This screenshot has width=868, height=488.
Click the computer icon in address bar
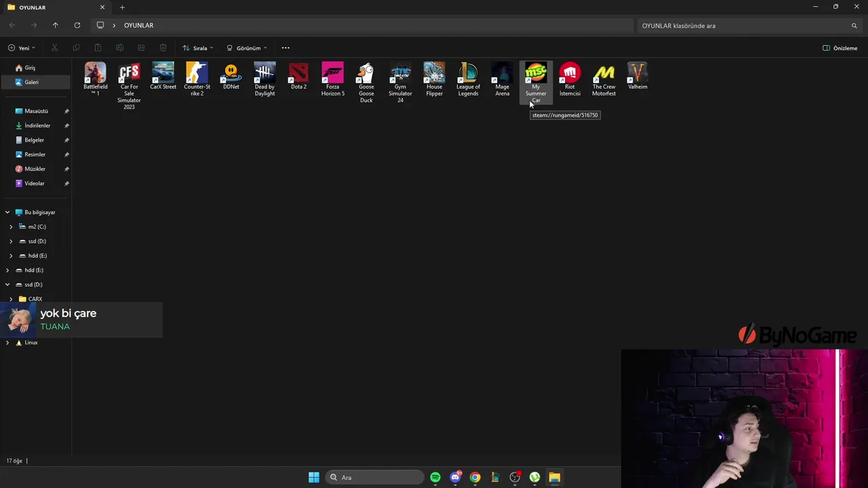(x=100, y=25)
